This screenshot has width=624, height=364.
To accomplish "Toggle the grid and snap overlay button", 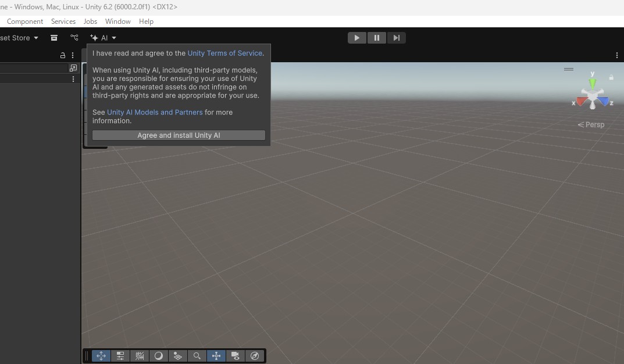I will click(x=140, y=356).
